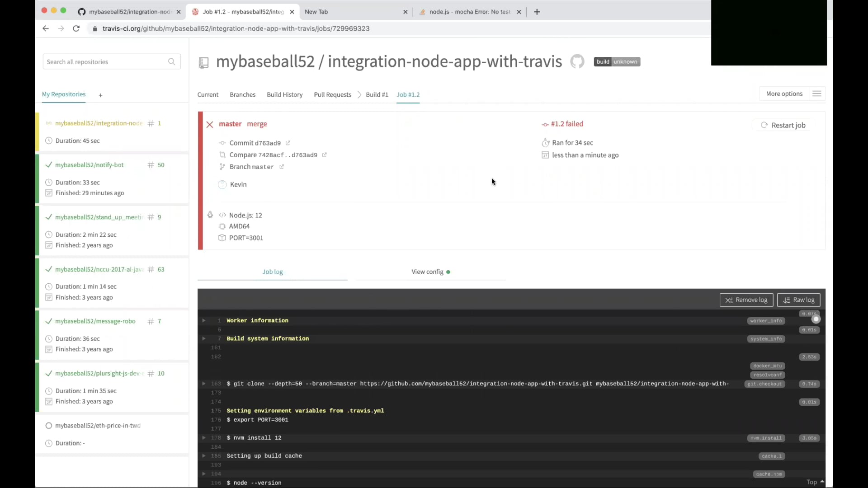Open the mybaseball52/notify-bot repository link
The image size is (868, 488).
(89, 165)
